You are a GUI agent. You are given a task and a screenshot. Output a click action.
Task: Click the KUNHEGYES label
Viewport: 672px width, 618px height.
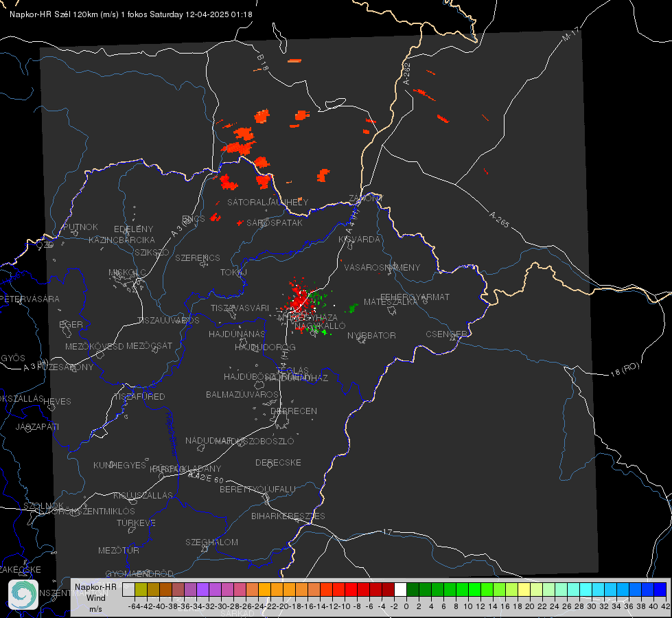click(119, 466)
